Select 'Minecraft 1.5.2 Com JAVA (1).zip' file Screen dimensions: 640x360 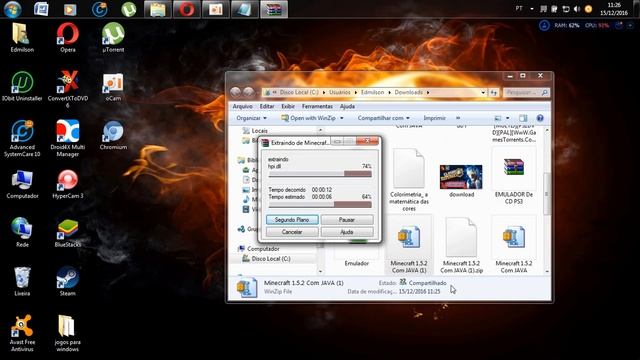point(461,245)
